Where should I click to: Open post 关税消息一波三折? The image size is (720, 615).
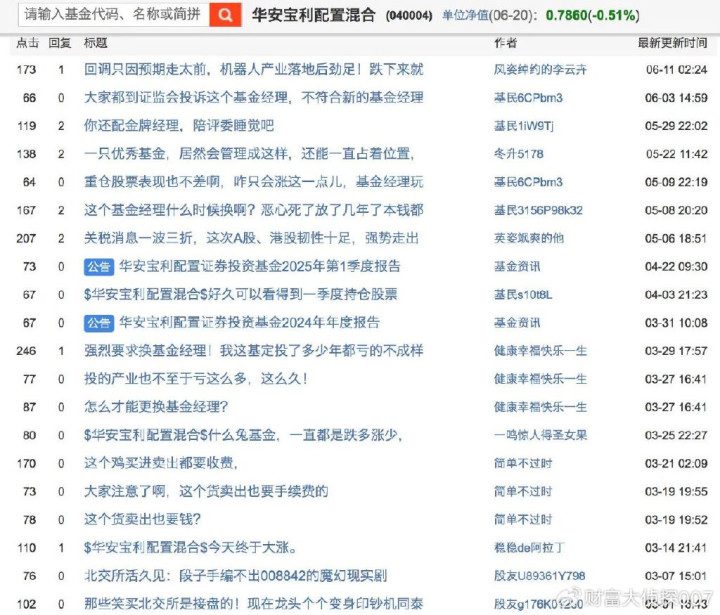(x=251, y=238)
